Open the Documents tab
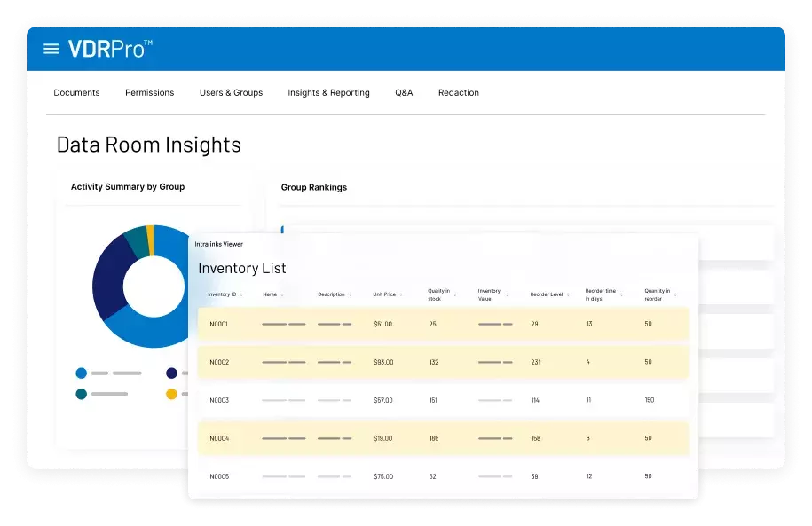Image resolution: width=812 pixels, height=526 pixels. pyautogui.click(x=76, y=93)
